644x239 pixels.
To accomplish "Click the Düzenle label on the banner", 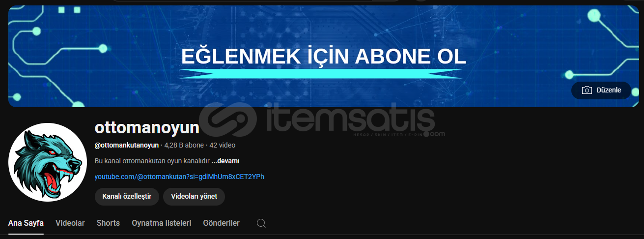I will (609, 90).
